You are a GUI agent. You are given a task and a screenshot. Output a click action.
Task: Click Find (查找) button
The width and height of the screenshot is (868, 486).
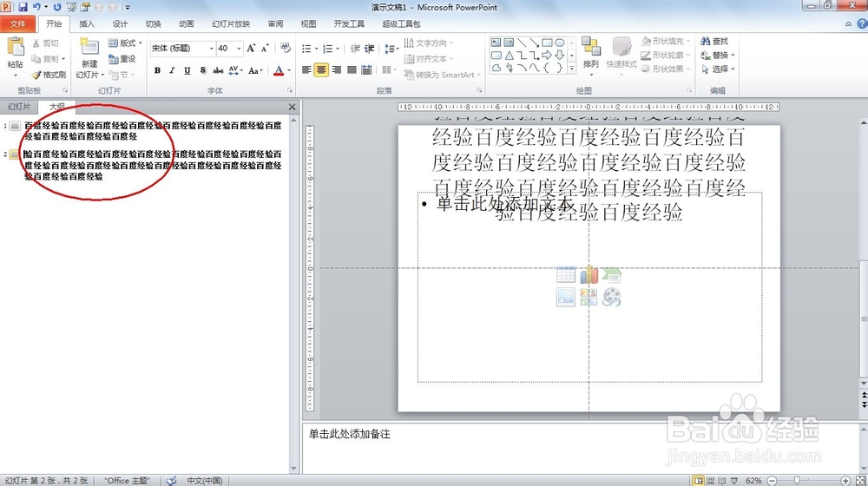pos(714,41)
